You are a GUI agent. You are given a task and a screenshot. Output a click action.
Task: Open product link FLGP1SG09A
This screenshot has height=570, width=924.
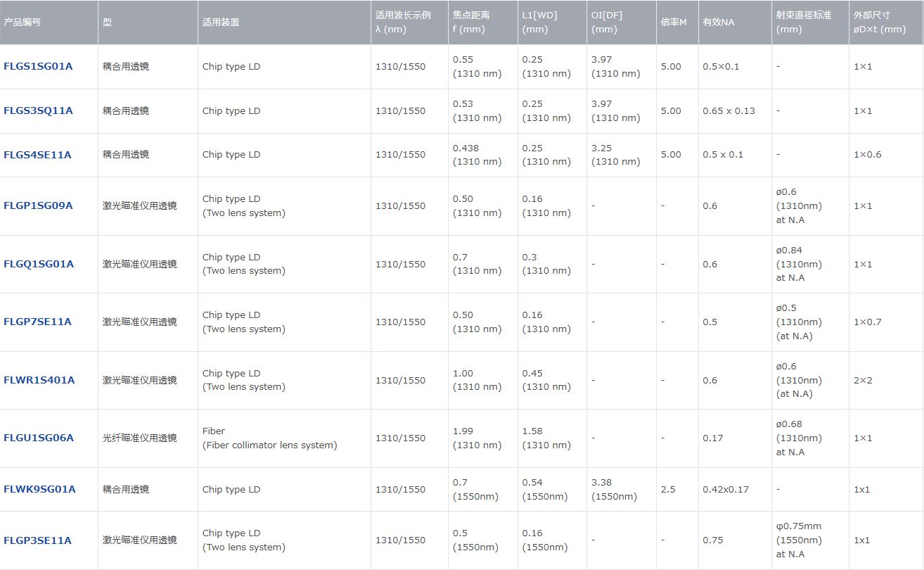click(38, 205)
